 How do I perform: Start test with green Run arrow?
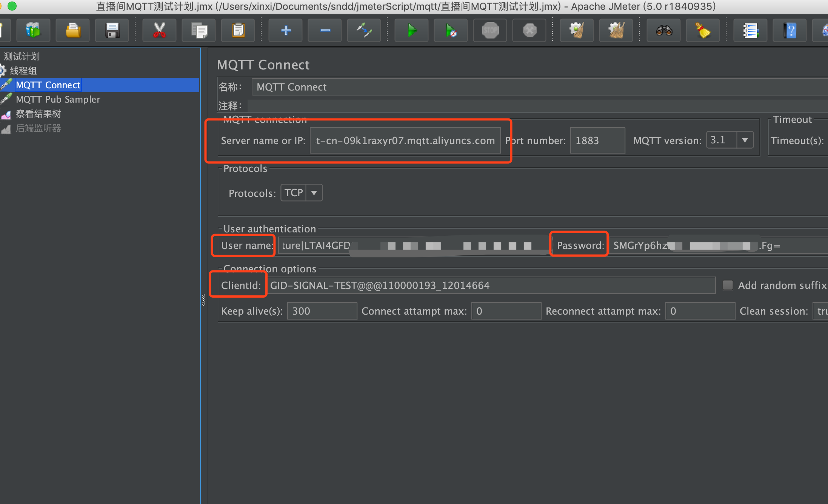click(x=411, y=31)
